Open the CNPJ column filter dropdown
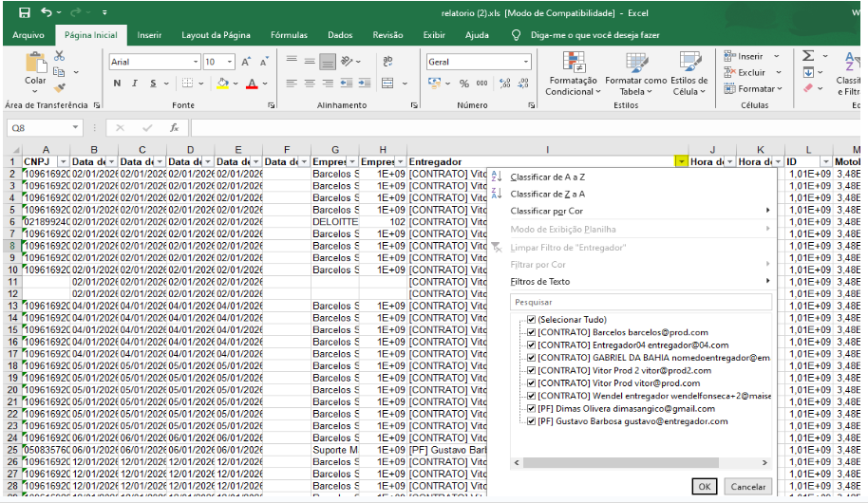 click(63, 161)
